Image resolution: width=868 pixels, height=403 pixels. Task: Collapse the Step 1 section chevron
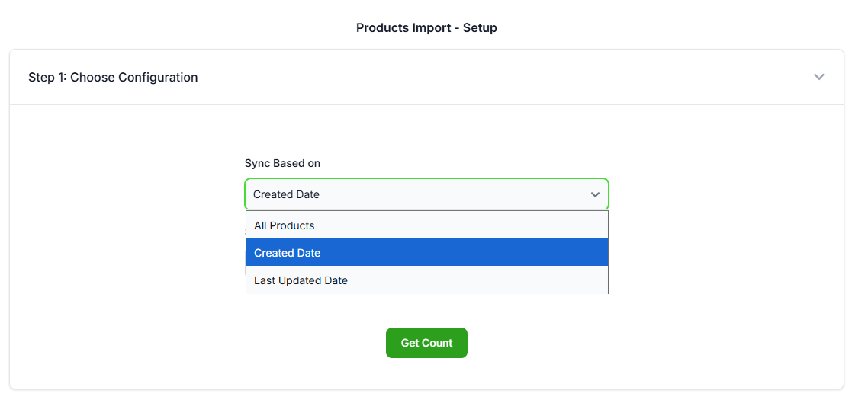tap(818, 77)
